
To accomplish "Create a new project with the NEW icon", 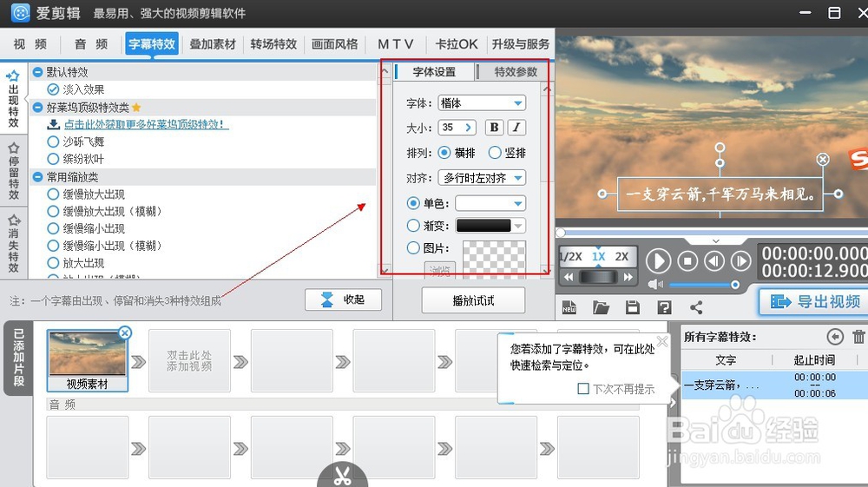I will tap(569, 307).
